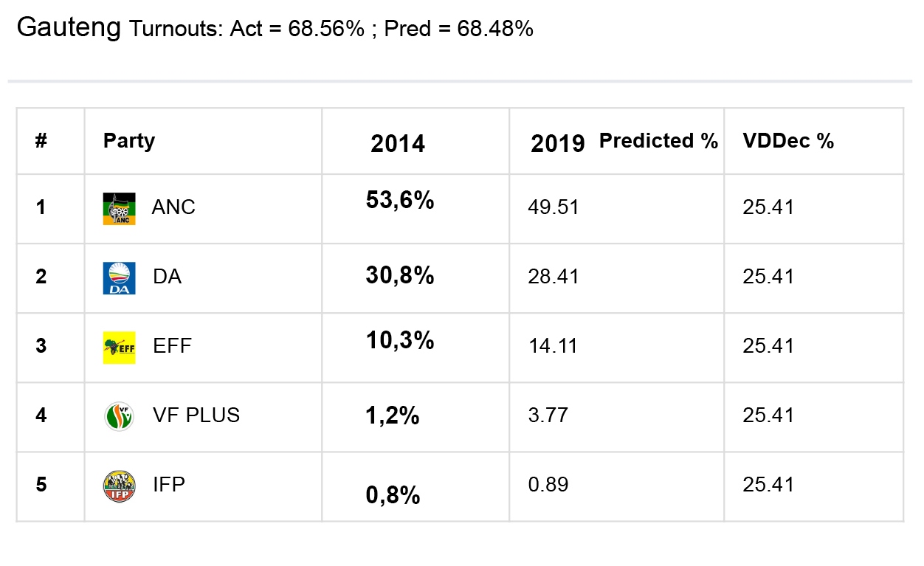924x566 pixels.
Task: Click the EFF party logo icon
Action: [x=118, y=348]
